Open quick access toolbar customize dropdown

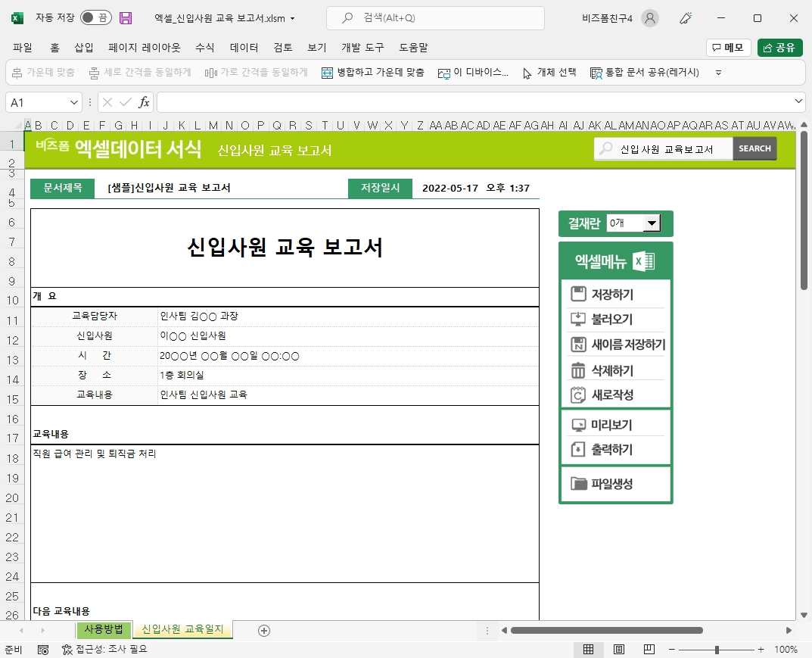(718, 73)
